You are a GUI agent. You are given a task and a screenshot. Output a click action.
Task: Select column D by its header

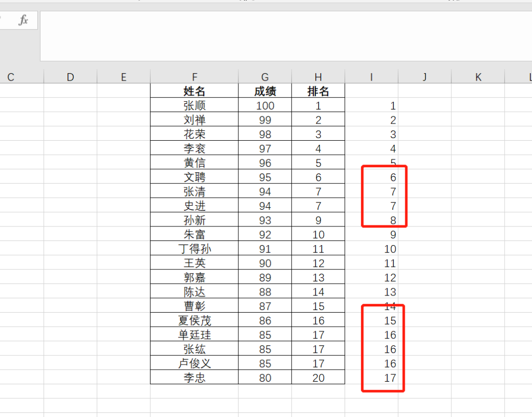click(x=71, y=77)
